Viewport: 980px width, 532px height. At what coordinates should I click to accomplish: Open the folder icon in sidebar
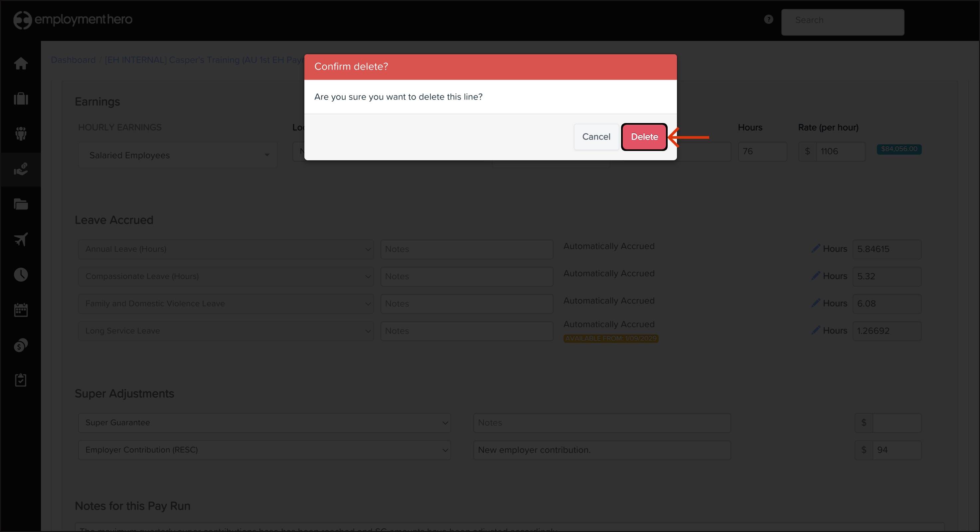tap(21, 204)
